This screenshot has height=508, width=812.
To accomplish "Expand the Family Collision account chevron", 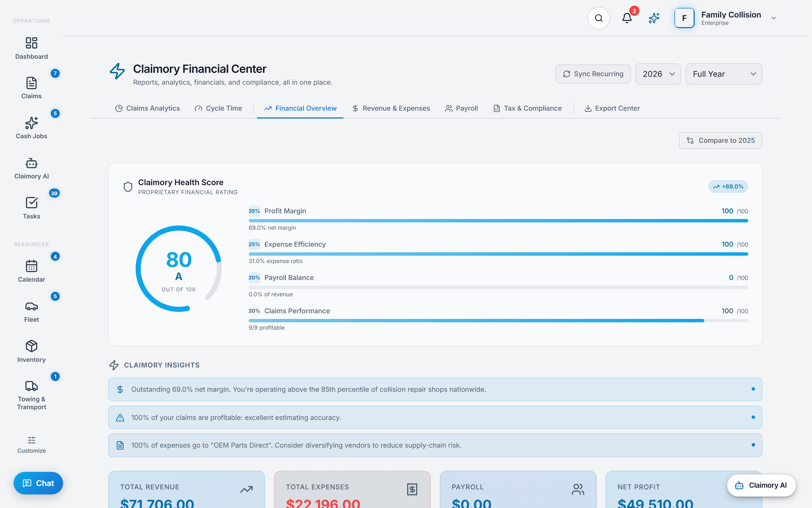I will click(773, 18).
